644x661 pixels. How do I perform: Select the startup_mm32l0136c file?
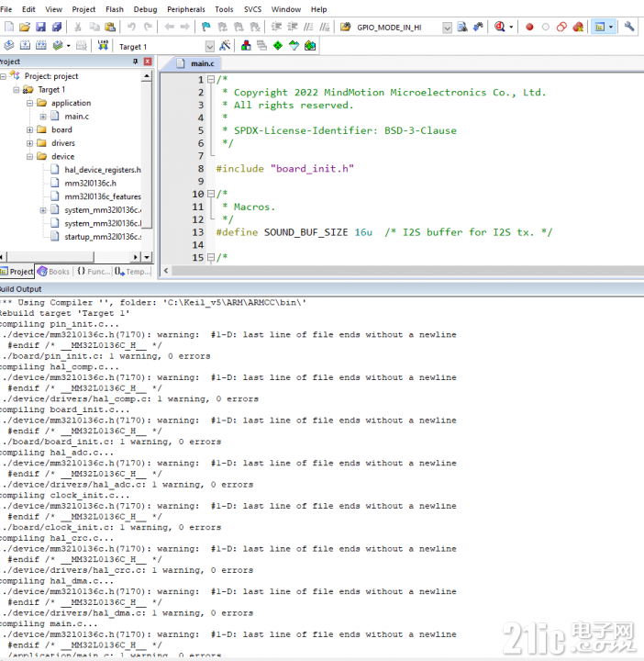point(103,237)
